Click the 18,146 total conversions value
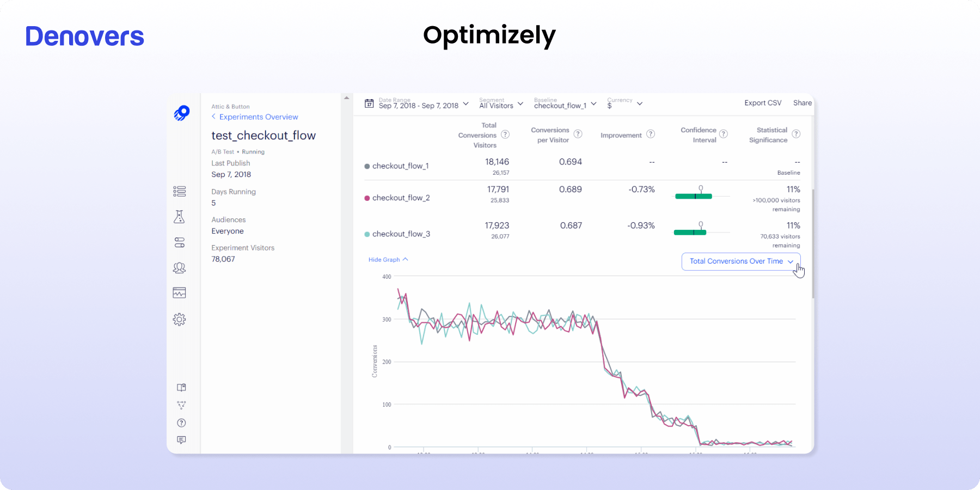This screenshot has height=490, width=980. tap(497, 162)
